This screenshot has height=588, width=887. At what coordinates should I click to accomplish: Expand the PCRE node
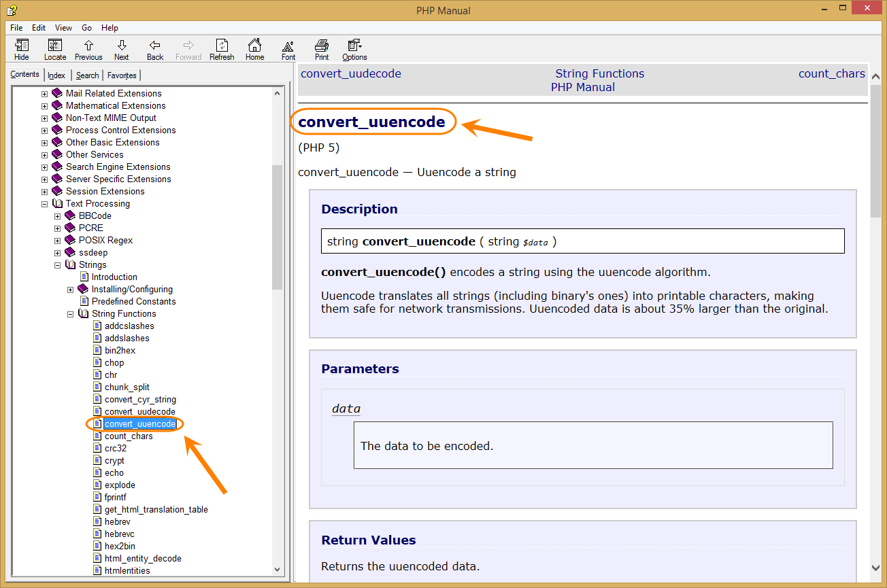pos(58,228)
